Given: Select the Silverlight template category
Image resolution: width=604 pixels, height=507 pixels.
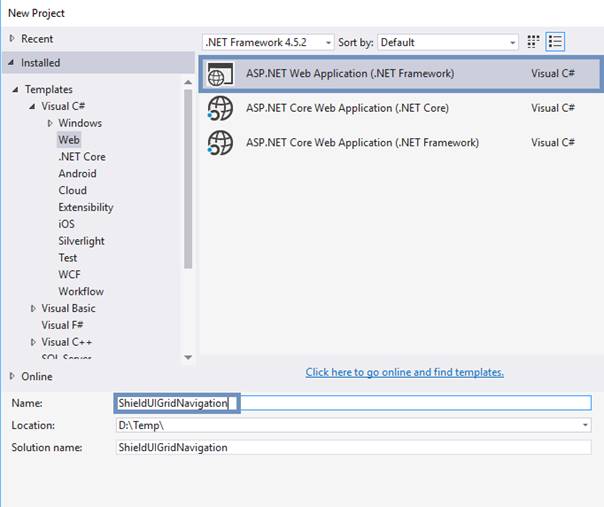Looking at the screenshot, I should click(81, 241).
